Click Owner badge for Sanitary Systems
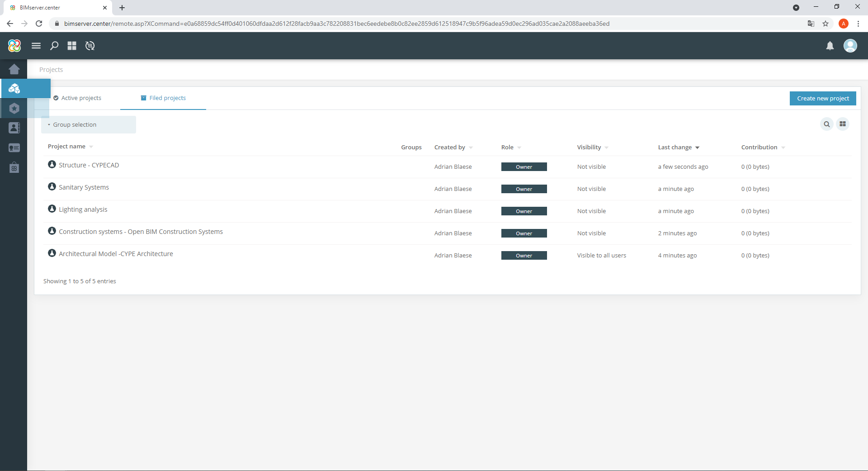This screenshot has height=471, width=868. pos(524,189)
